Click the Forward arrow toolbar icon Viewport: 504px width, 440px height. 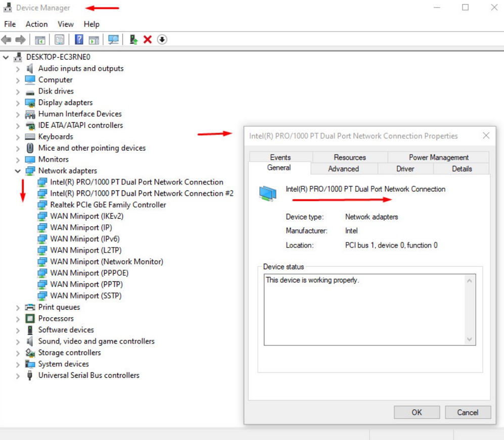(21, 40)
